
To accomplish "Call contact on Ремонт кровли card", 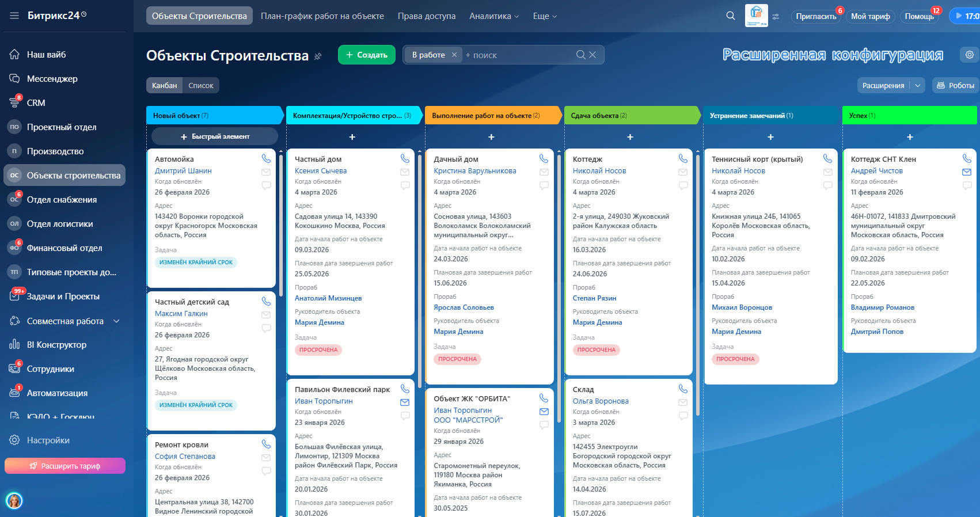I will [x=266, y=444].
